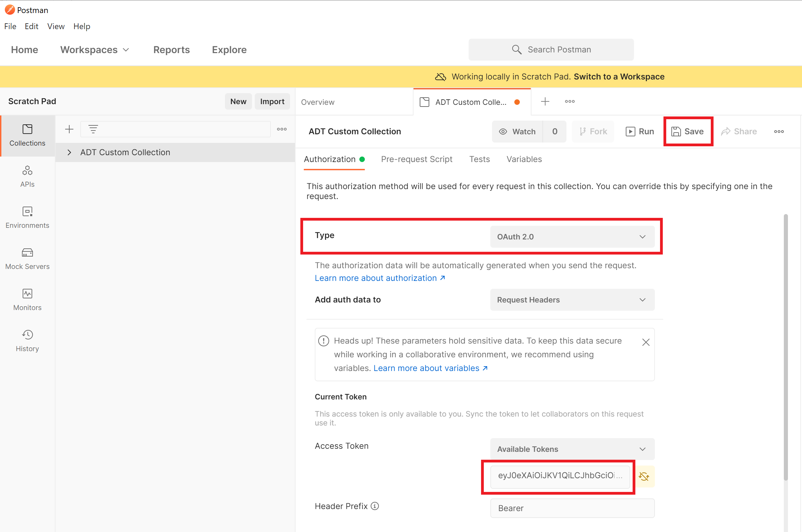Open Learn more about authorization link
Image resolution: width=802 pixels, height=532 pixels.
point(380,278)
